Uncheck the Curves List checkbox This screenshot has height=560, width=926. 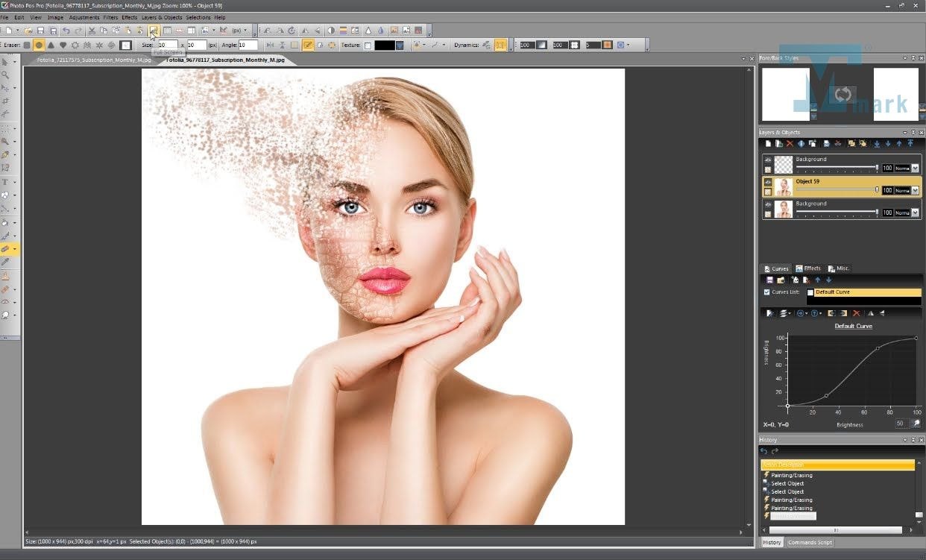(767, 292)
